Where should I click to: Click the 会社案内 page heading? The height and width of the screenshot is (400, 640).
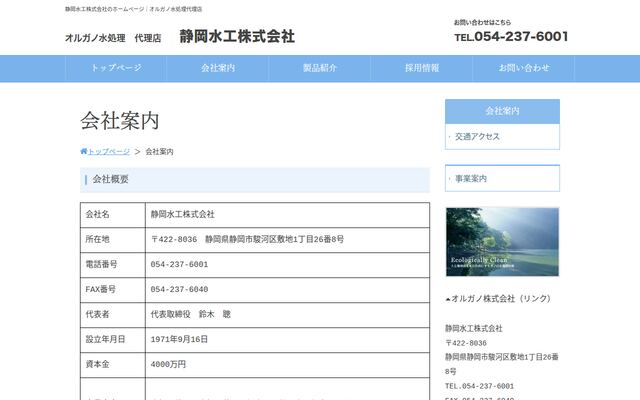point(120,121)
